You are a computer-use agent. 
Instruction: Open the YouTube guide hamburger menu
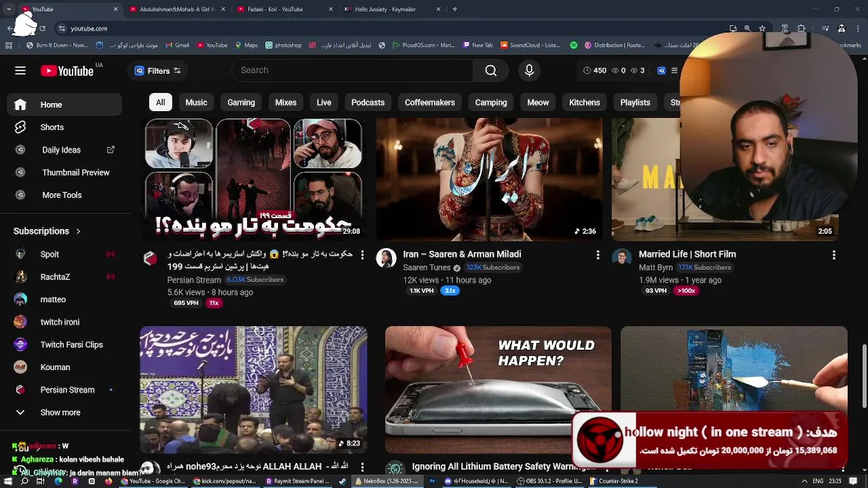(x=20, y=70)
